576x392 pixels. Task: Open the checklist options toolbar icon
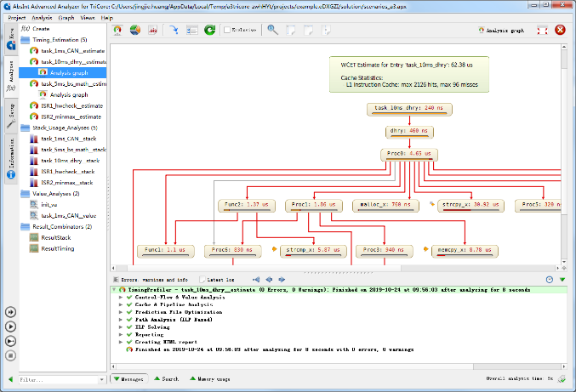point(191,30)
